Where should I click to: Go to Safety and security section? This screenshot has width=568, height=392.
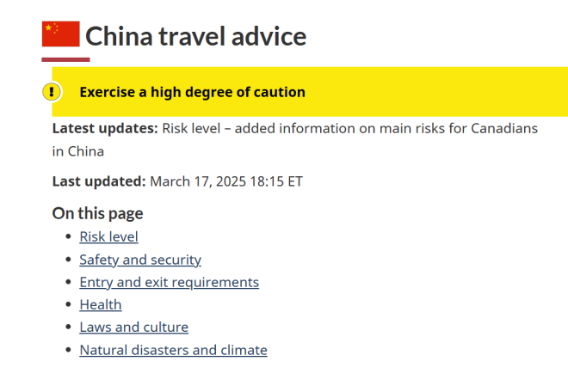140,260
